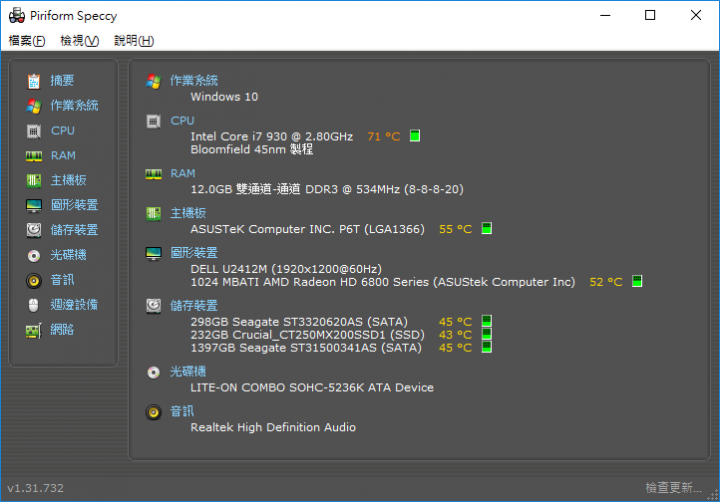720x502 pixels.
Task: Click the Bloomfield 45nm 製程 text
Action: click(252, 150)
